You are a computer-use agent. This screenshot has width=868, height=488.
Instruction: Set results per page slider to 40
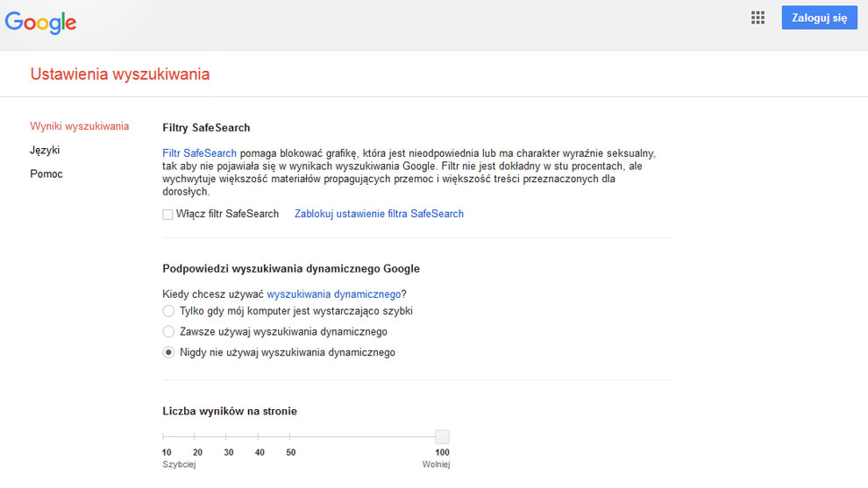click(x=258, y=436)
